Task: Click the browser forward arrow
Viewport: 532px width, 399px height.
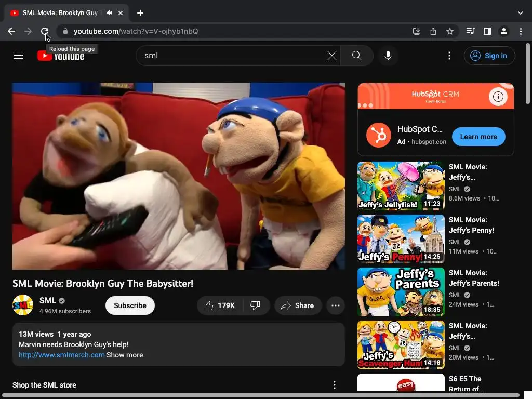Action: [28, 31]
